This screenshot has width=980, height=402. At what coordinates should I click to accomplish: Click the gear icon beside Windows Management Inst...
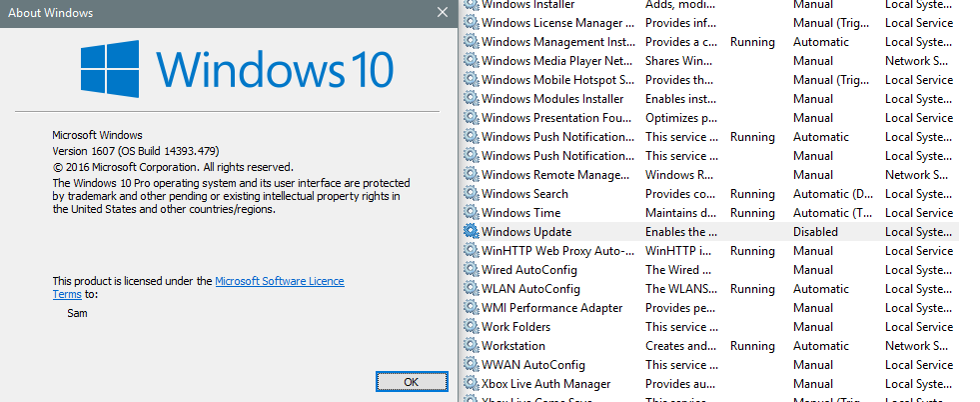click(x=471, y=42)
